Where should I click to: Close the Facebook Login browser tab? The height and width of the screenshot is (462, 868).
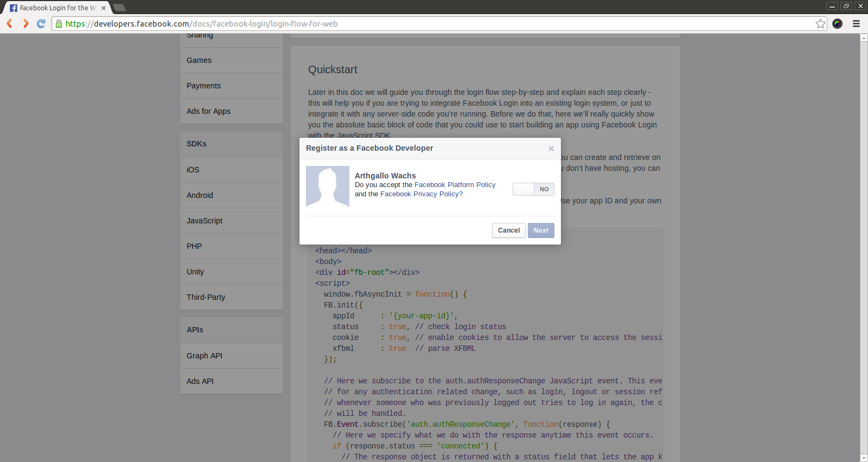pyautogui.click(x=104, y=8)
